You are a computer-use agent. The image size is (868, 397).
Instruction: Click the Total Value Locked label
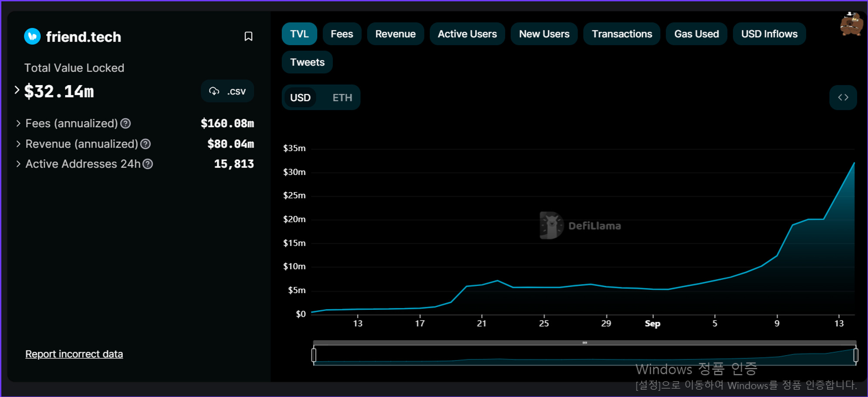pyautogui.click(x=74, y=68)
